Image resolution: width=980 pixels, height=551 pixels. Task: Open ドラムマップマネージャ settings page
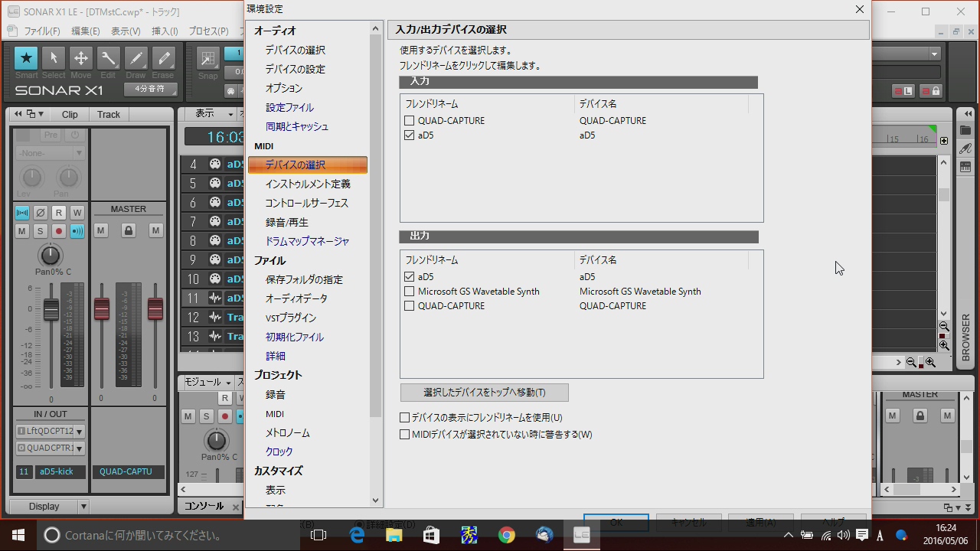[307, 241]
